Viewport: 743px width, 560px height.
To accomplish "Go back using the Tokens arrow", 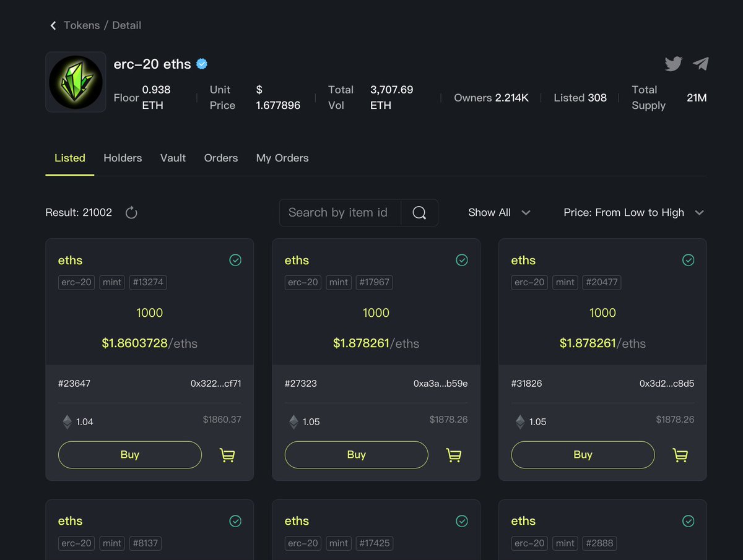I will [53, 25].
